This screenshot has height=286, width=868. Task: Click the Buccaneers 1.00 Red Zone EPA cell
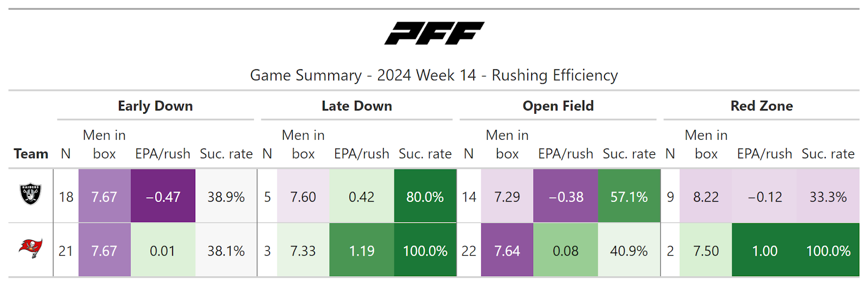coord(764,251)
